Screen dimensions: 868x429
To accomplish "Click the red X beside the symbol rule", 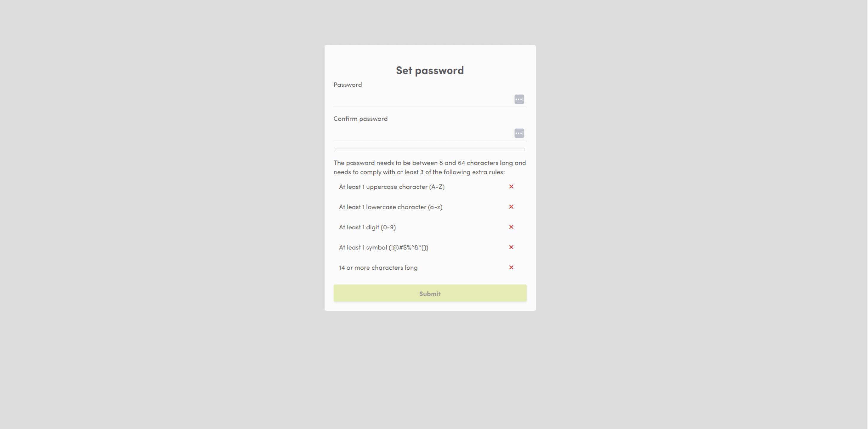I will click(x=511, y=247).
